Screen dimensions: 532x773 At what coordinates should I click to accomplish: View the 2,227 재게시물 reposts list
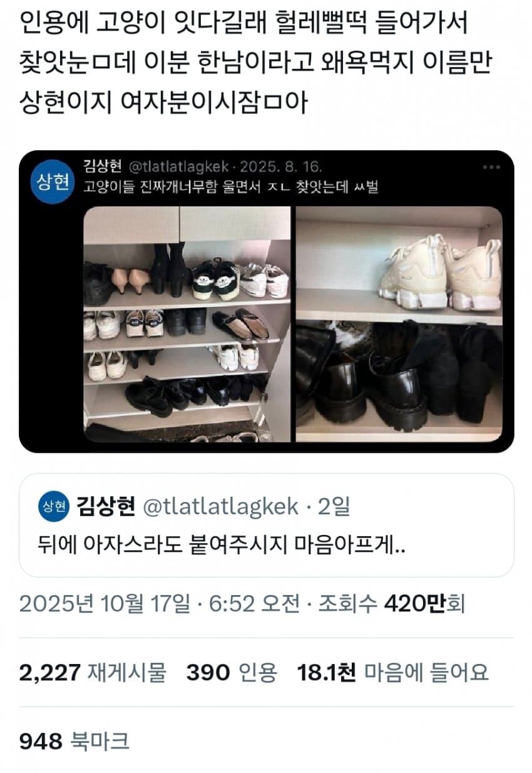pos(93,673)
